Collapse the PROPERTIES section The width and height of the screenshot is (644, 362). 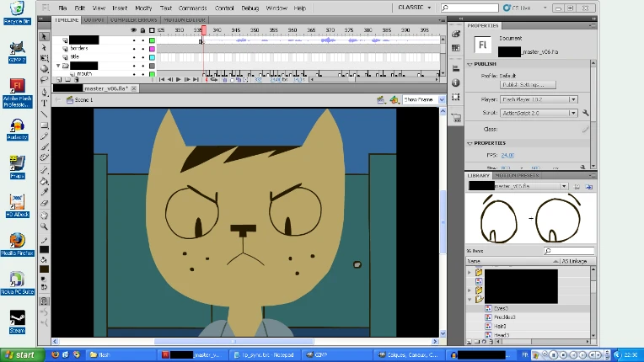coord(470,143)
